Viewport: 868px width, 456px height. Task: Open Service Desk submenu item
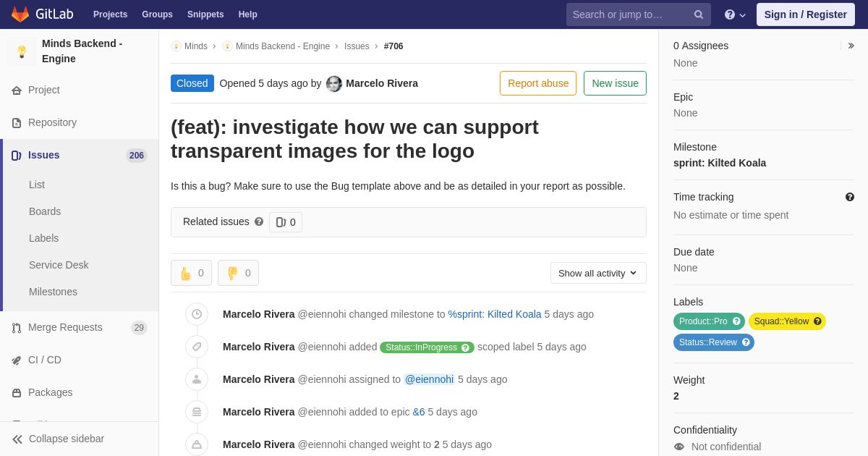pyautogui.click(x=59, y=265)
